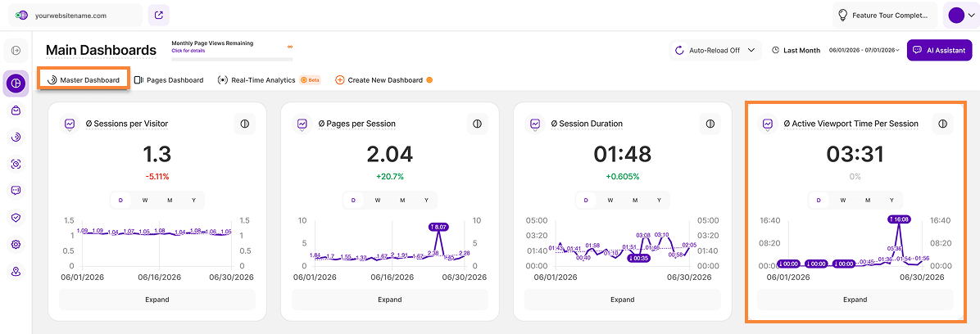The height and width of the screenshot is (334, 980).
Task: Switch to the Pages Dashboard tab
Action: click(170, 80)
